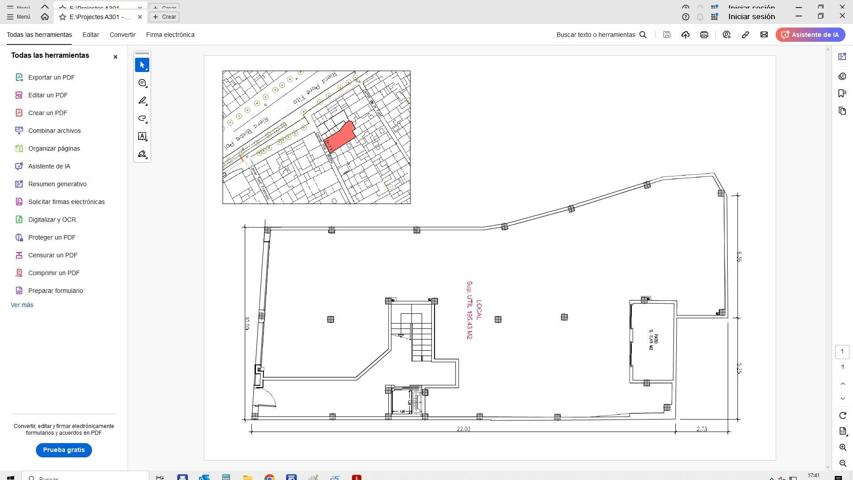Open the zoom tool in quick toolbar
The image size is (853, 480).
coord(142,83)
